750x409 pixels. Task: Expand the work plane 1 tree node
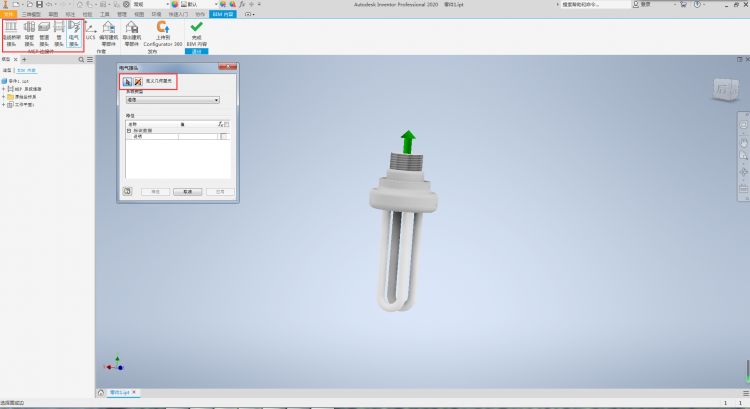(x=4, y=104)
